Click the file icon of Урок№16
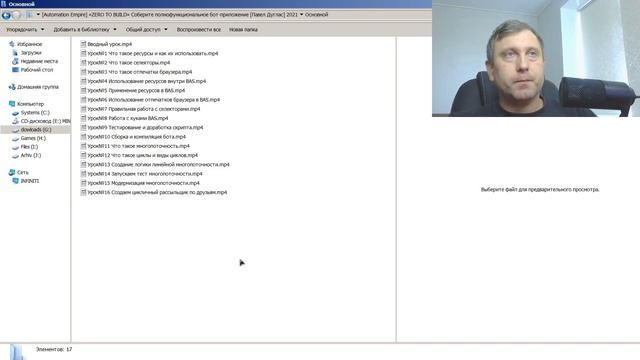Screen dimensions: 640x360 point(83,192)
